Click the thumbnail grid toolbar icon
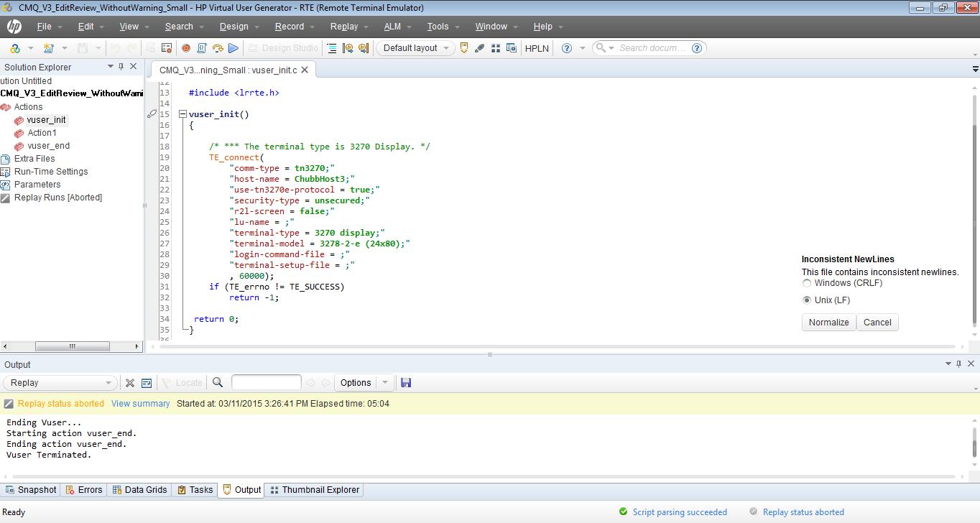980x523 pixels. tap(496, 48)
